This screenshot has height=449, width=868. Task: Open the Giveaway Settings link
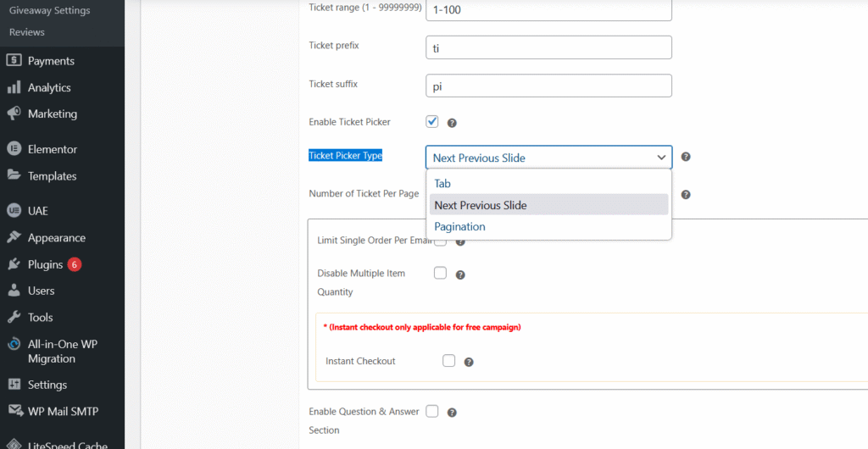coord(49,11)
